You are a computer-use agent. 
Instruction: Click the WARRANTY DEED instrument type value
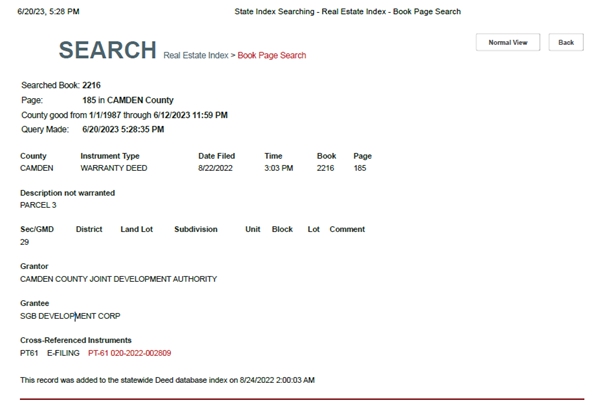113,168
